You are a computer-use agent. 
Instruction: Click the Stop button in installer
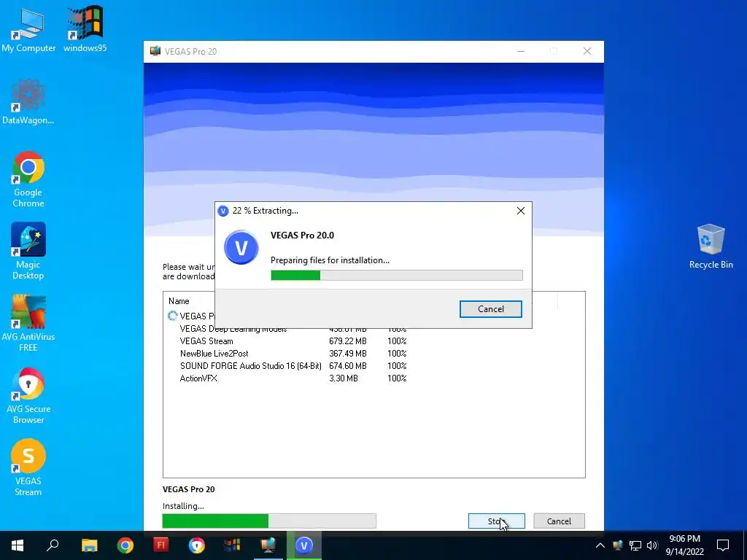coord(496,521)
